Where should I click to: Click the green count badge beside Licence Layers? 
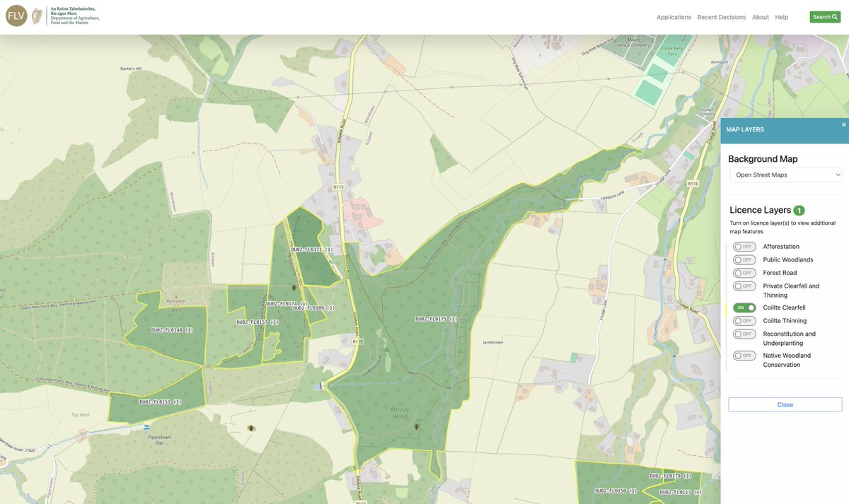coord(799,210)
